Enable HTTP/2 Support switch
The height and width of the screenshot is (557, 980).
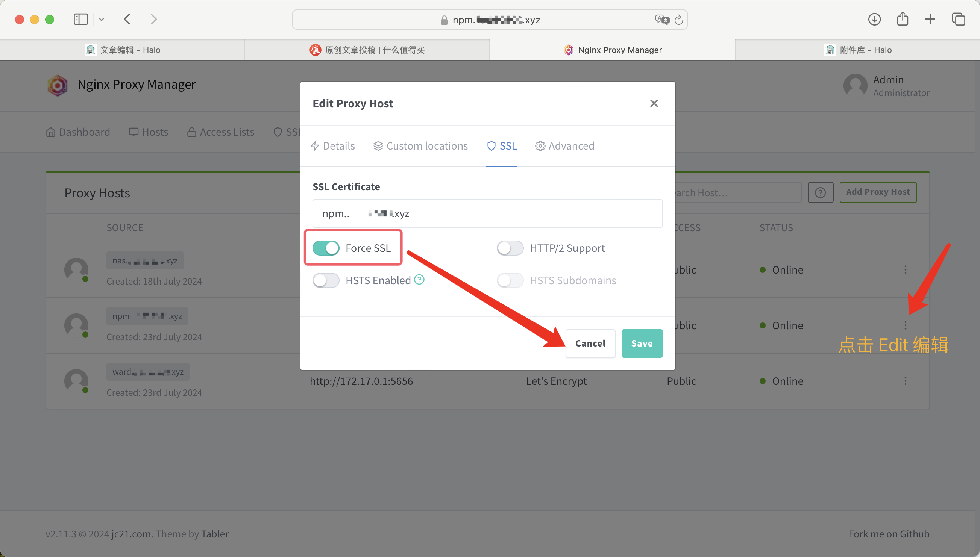[x=510, y=248]
